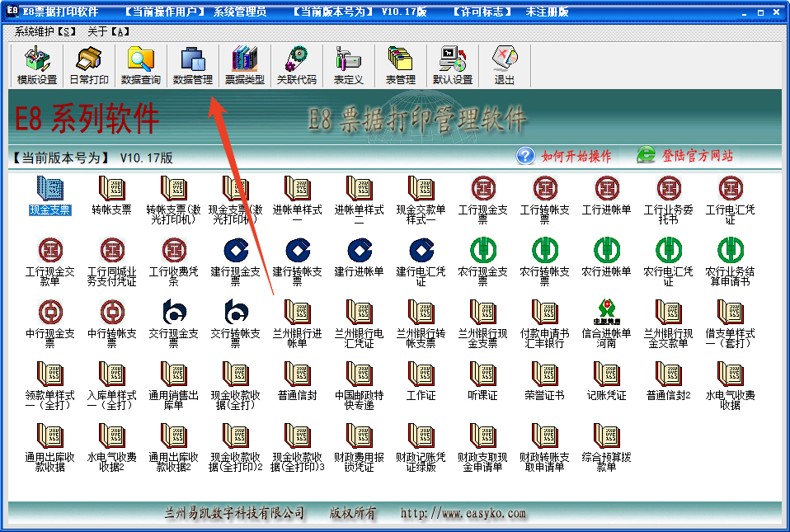This screenshot has width=790, height=532.
Task: Open the 数据查询 data query tool
Action: 140,66
